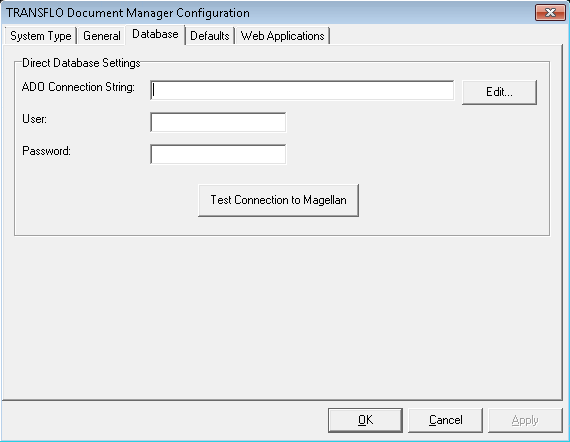Click the Direct Database Settings group title
This screenshot has width=570, height=442.
click(81, 63)
